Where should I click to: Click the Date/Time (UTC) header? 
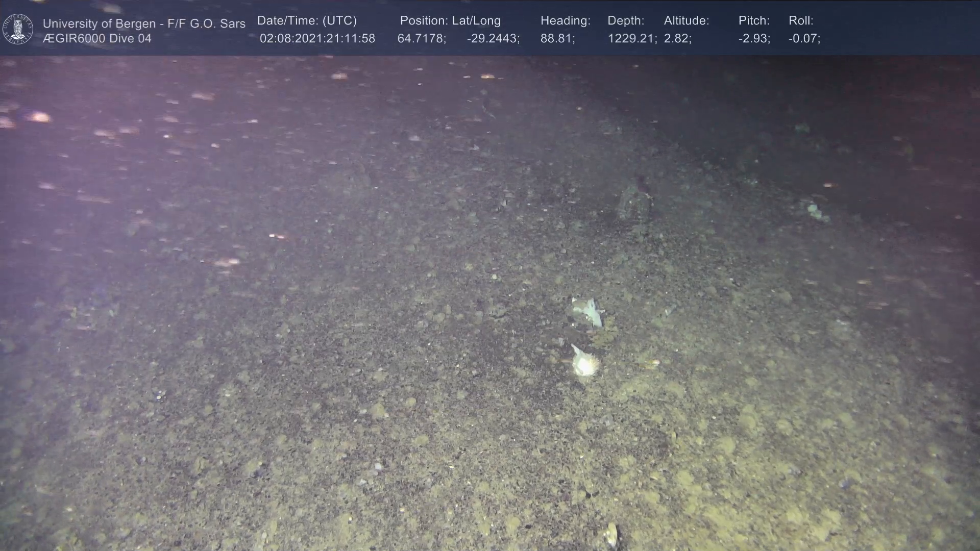pos(307,21)
